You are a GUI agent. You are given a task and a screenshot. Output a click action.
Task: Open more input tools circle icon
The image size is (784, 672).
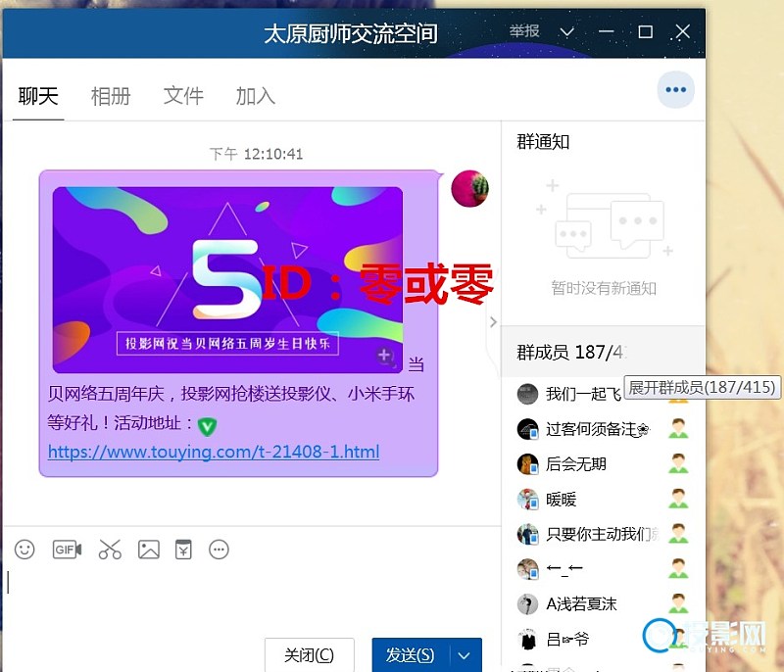point(219,550)
